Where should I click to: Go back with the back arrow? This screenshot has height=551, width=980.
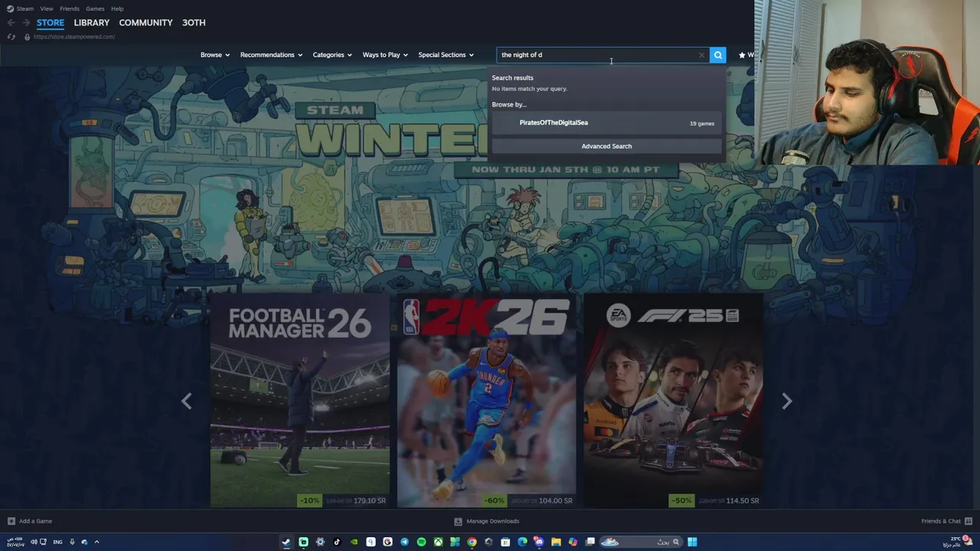click(x=11, y=23)
